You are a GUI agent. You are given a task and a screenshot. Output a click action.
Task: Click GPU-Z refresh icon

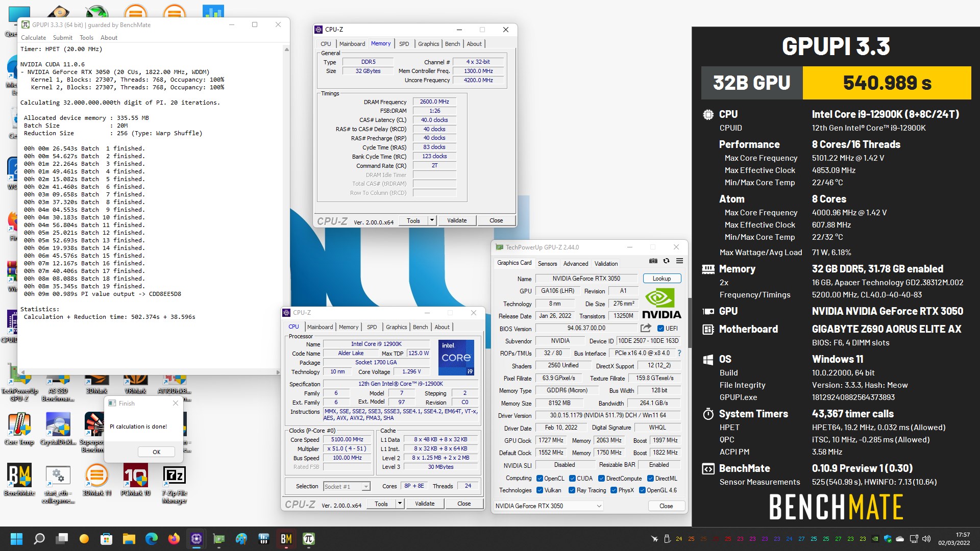click(666, 261)
